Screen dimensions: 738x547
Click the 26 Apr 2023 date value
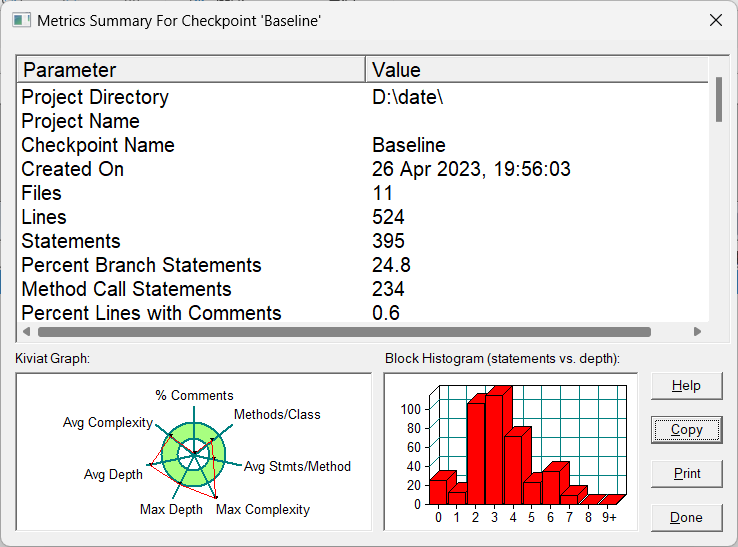point(471,169)
